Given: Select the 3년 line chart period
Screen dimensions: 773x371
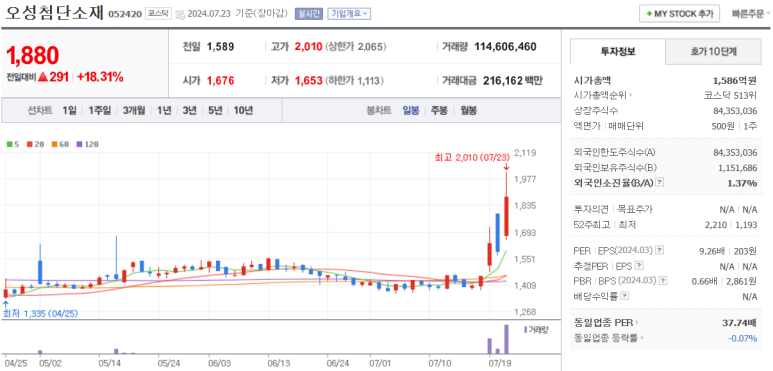Looking at the screenshot, I should point(189,110).
